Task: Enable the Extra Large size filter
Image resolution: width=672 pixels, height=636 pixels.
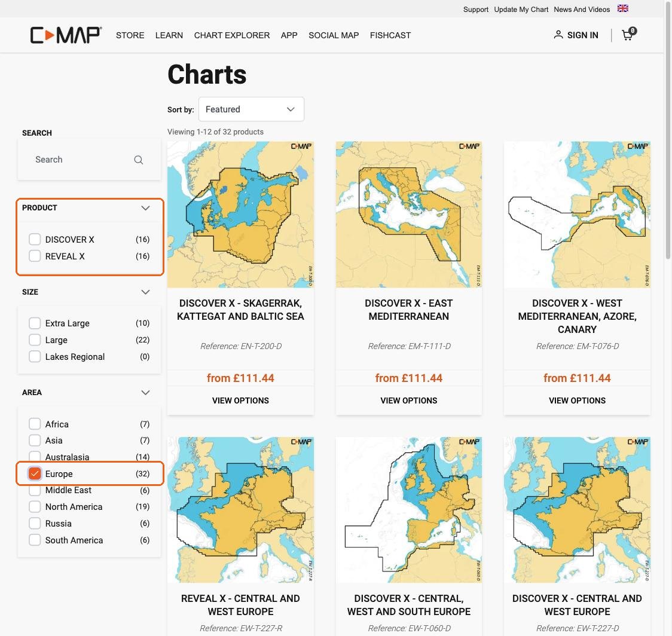Action: pos(35,323)
